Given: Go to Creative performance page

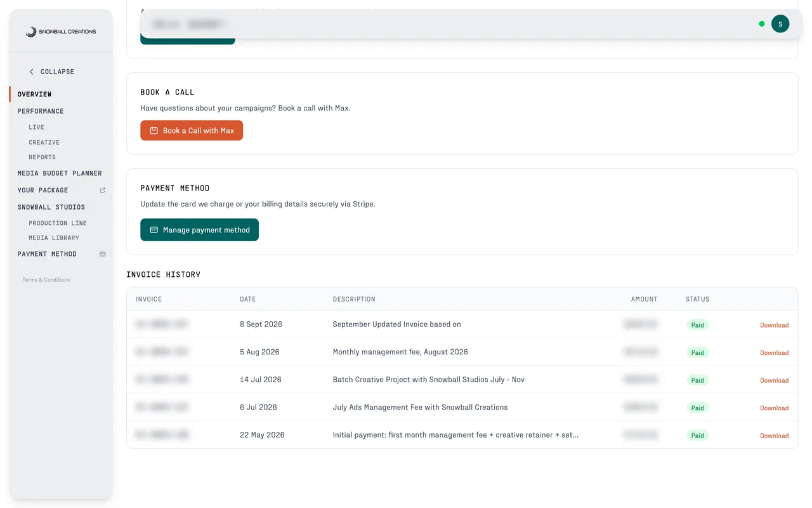Looking at the screenshot, I should pos(44,142).
